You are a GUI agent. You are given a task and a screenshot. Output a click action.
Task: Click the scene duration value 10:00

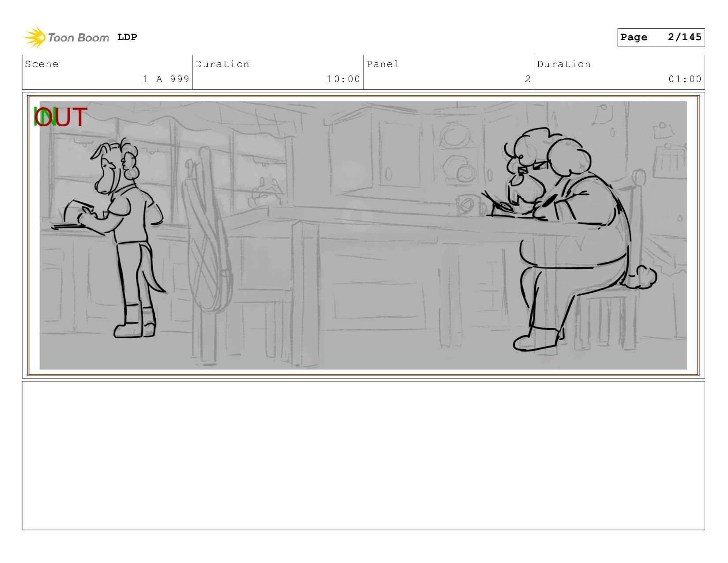point(343,79)
